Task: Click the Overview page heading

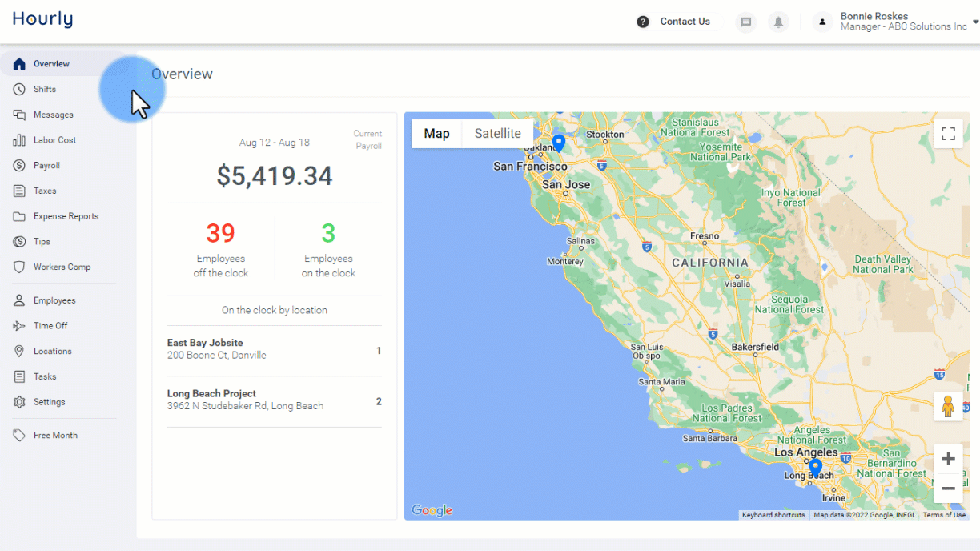Action: [x=182, y=74]
